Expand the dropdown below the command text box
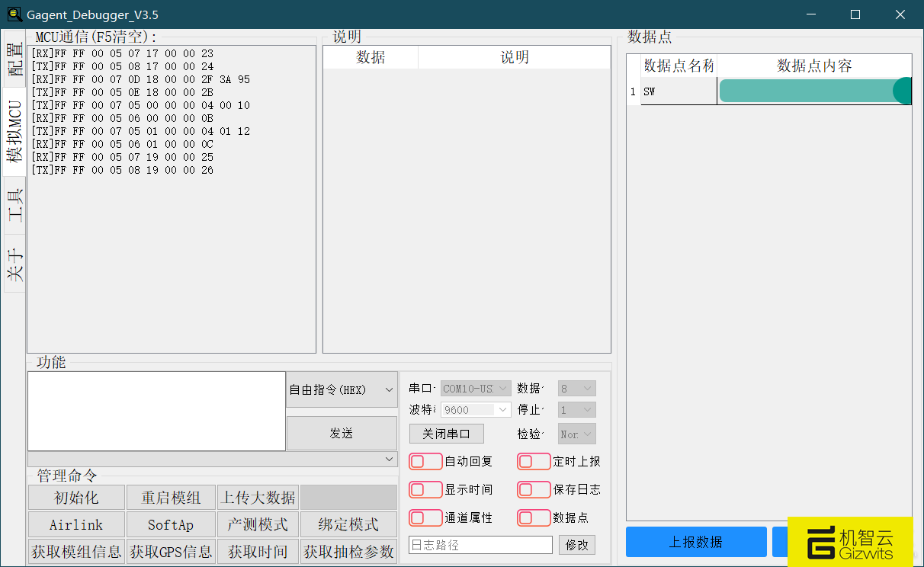 point(213,459)
